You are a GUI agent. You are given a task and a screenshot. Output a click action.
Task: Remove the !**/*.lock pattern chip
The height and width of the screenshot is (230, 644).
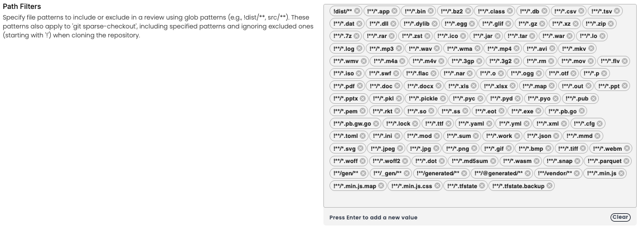coord(415,123)
